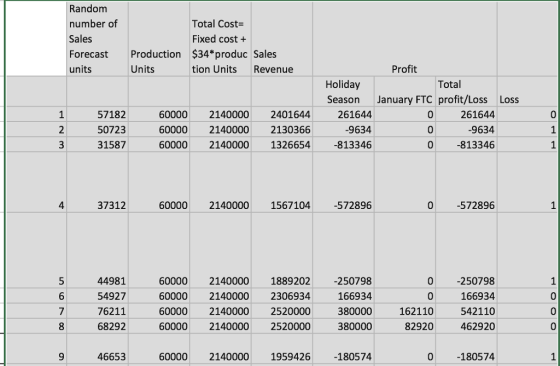Select production units cell in row 7
560x366 pixels.
coord(159,311)
